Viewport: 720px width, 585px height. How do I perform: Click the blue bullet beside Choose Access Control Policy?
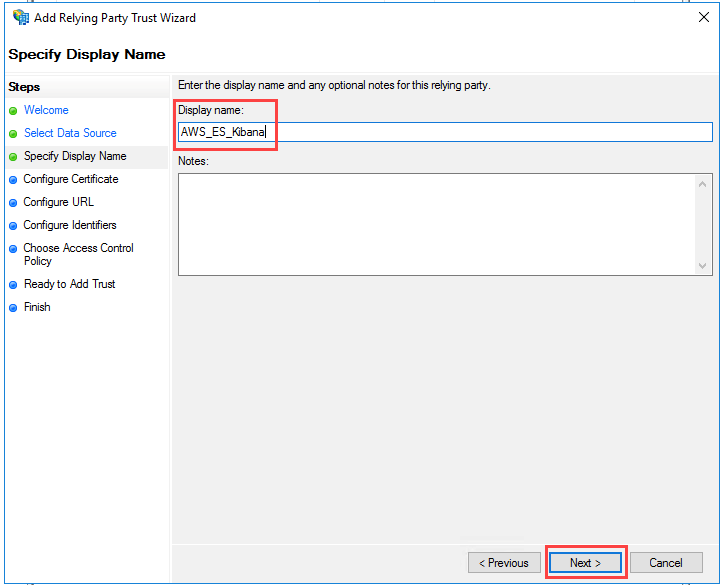[x=13, y=248]
